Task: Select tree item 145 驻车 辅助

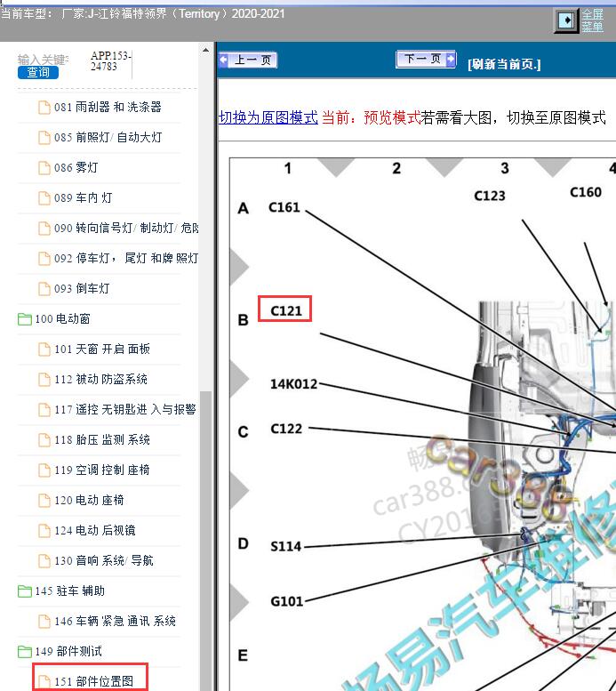Action: click(x=69, y=591)
